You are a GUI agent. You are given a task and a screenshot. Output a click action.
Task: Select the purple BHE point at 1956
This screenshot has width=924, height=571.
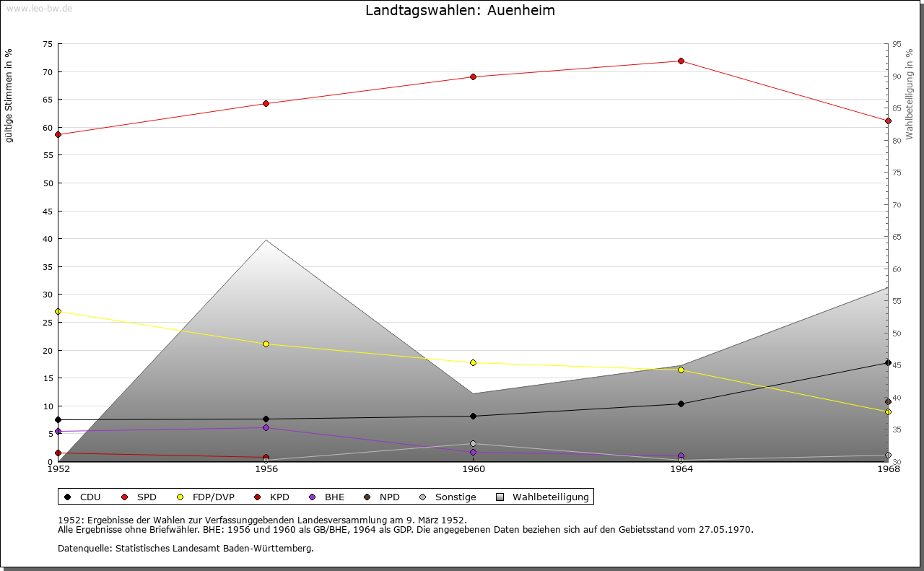tap(266, 427)
